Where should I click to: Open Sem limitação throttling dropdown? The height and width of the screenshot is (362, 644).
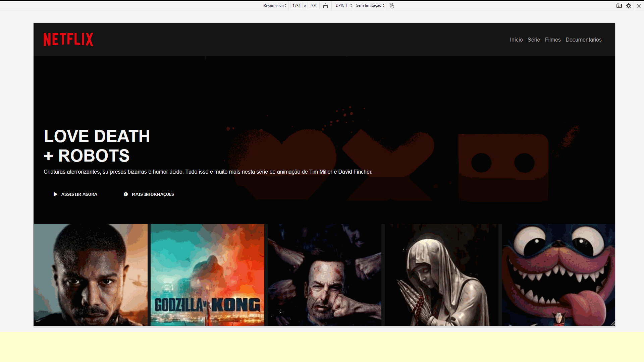[370, 6]
